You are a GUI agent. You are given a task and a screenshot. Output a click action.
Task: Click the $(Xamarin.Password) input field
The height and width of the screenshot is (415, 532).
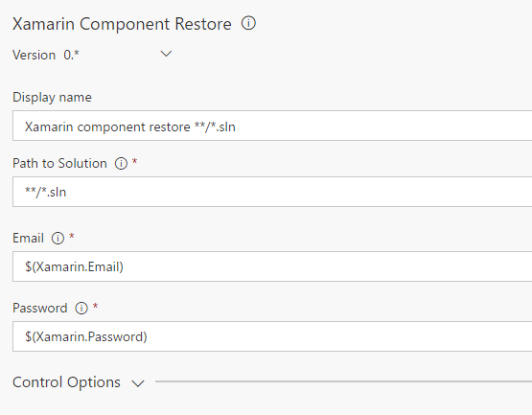[x=272, y=336]
